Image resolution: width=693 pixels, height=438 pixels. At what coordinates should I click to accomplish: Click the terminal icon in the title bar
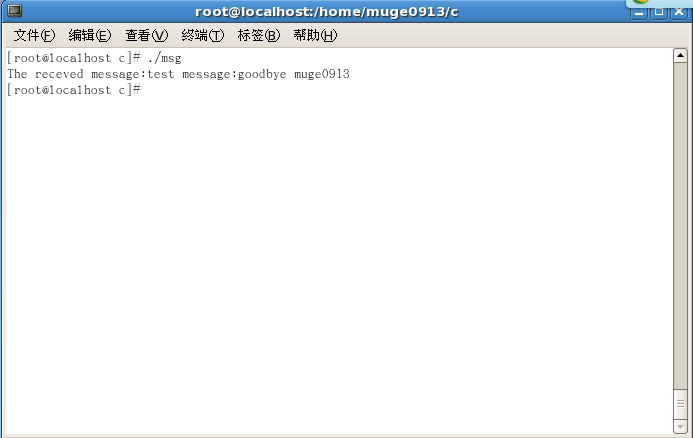point(15,11)
